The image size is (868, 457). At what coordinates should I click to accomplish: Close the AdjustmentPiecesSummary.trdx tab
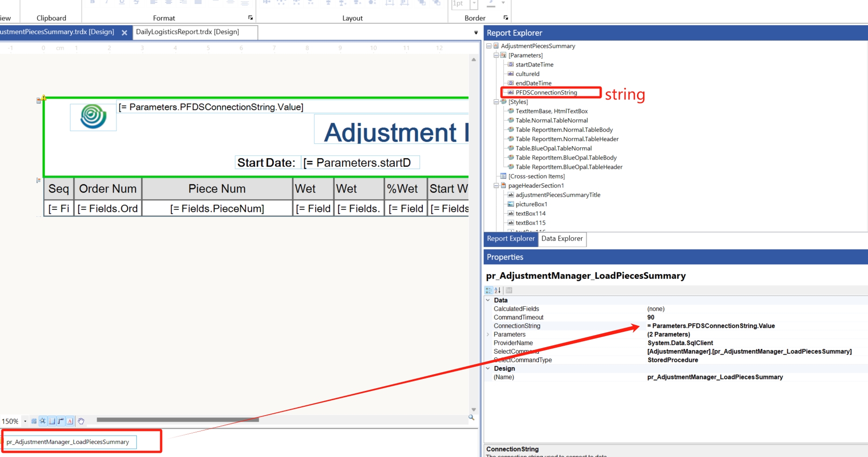coord(124,33)
